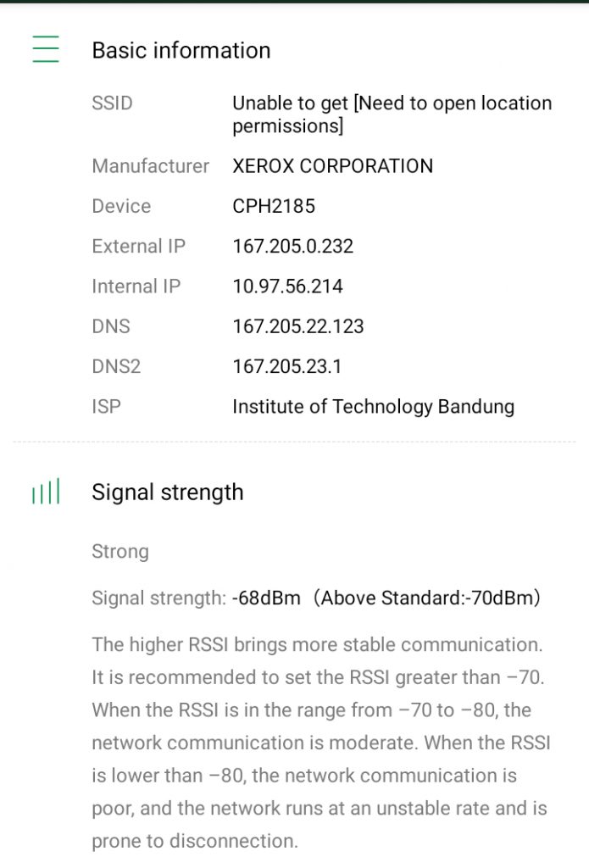The width and height of the screenshot is (589, 868).
Task: Tap the Strong signal status text
Action: (x=119, y=552)
